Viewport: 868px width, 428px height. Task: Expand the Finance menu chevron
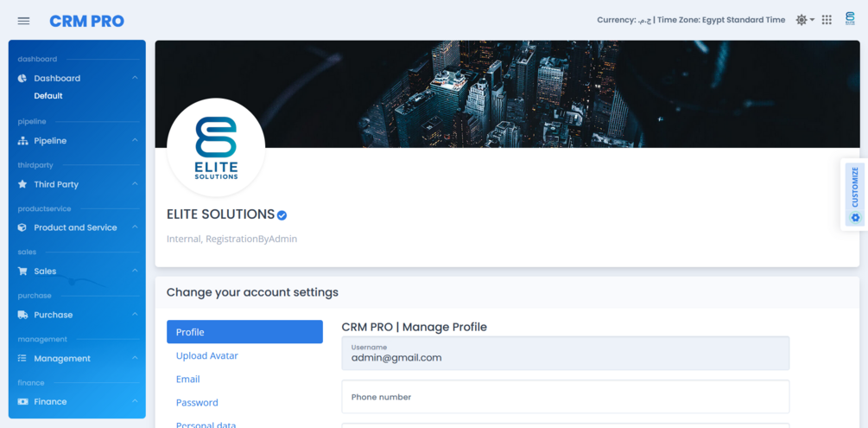[x=135, y=401]
